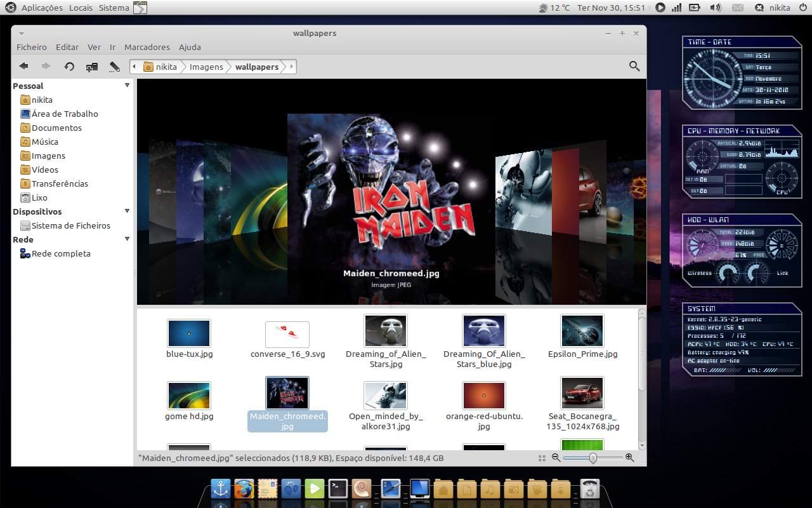Image resolution: width=812 pixels, height=508 pixels.
Task: Select the Seat_Bocanegra car thumbnail
Action: click(x=582, y=393)
